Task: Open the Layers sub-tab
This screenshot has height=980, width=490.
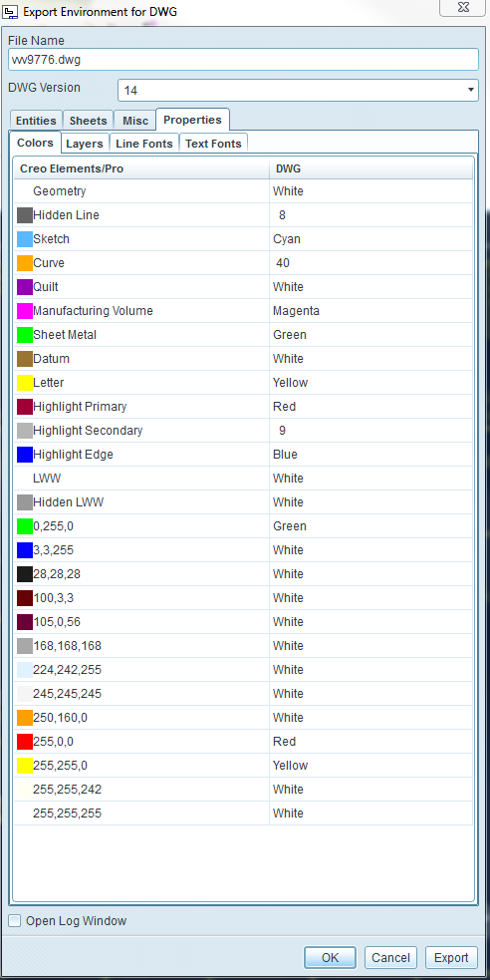Action: (85, 144)
